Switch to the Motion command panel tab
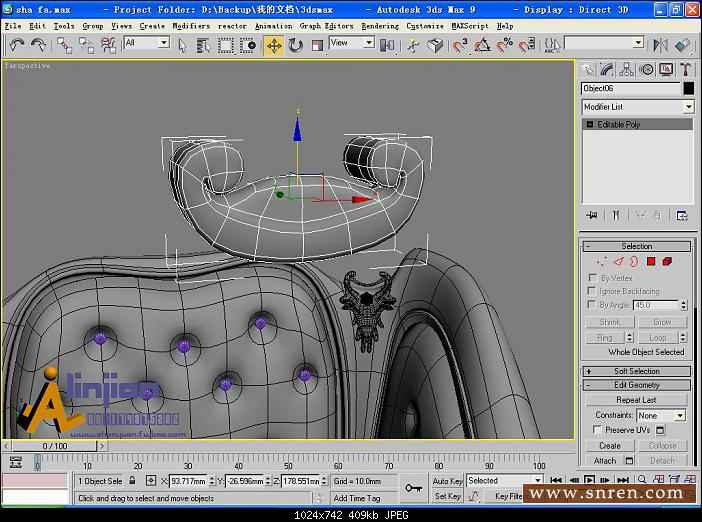 coord(646,70)
